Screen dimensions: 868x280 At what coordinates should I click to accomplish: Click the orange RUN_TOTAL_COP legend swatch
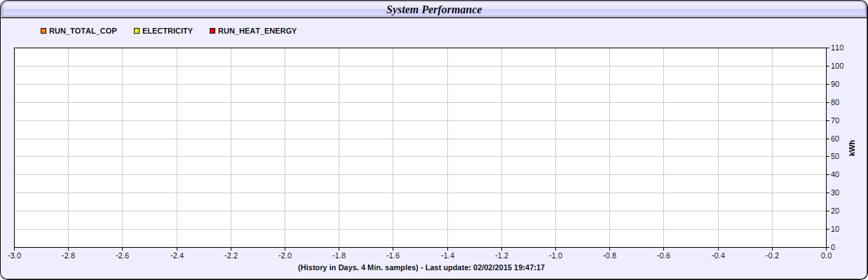(43, 31)
